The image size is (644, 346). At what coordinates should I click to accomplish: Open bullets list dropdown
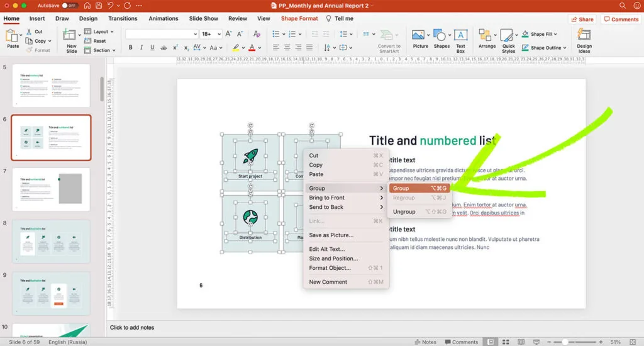pos(279,34)
